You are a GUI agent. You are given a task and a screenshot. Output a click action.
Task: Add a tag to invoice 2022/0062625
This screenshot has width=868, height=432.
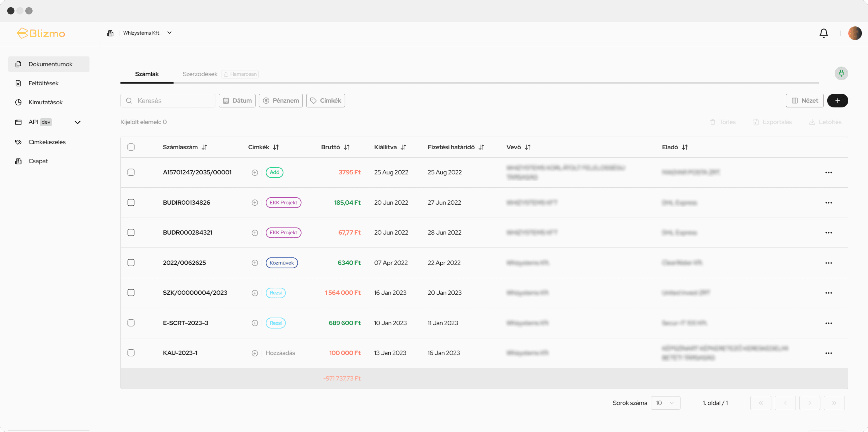point(255,263)
